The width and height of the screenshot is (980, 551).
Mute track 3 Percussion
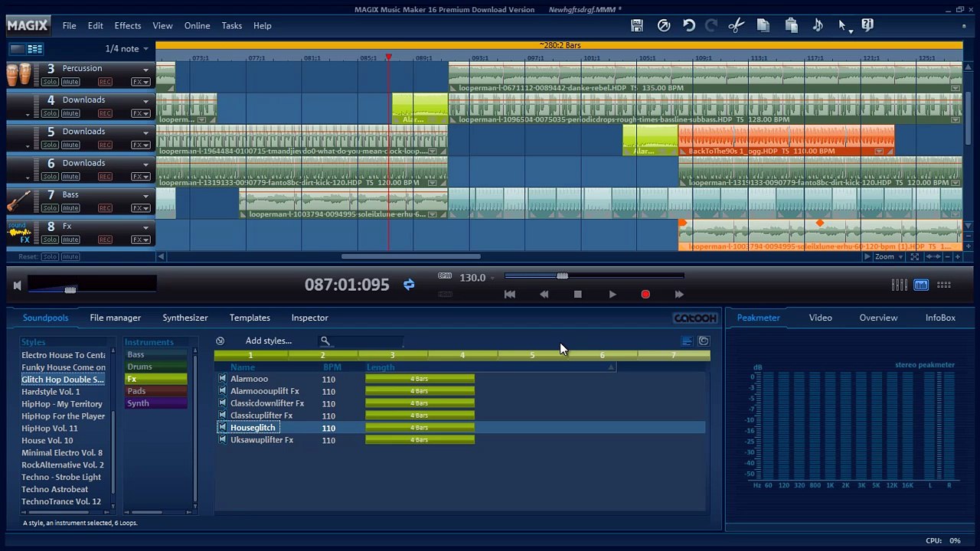70,82
